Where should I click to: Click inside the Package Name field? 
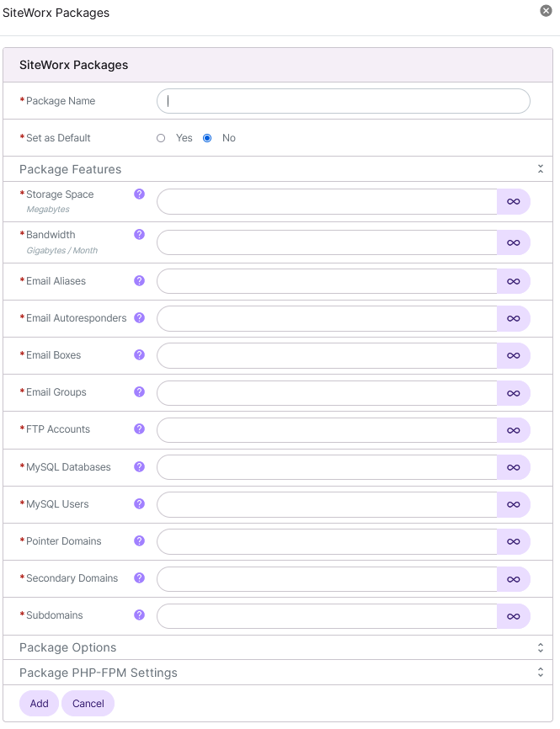[x=337, y=101]
